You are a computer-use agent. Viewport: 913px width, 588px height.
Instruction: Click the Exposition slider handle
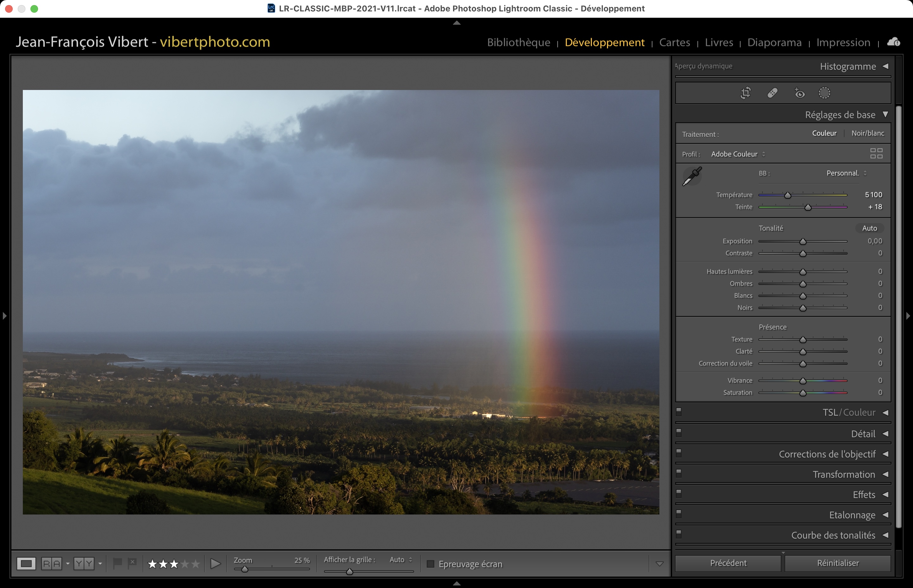pos(803,242)
